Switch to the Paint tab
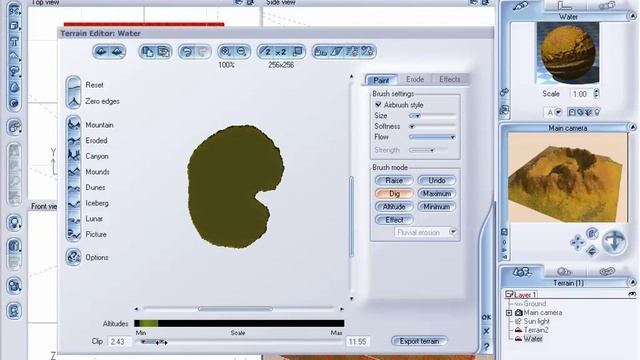This screenshot has width=640, height=360. coord(381,80)
